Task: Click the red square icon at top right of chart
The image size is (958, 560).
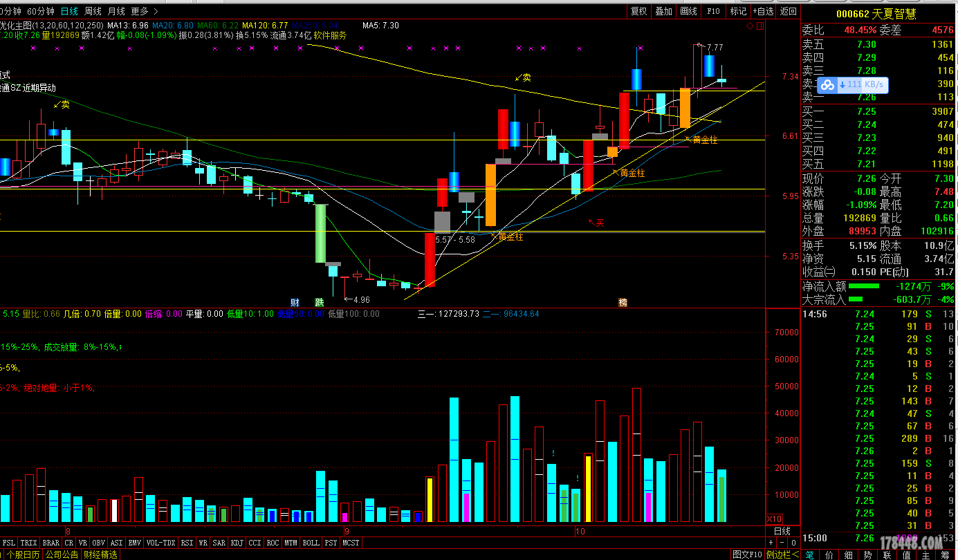Action: point(761,26)
